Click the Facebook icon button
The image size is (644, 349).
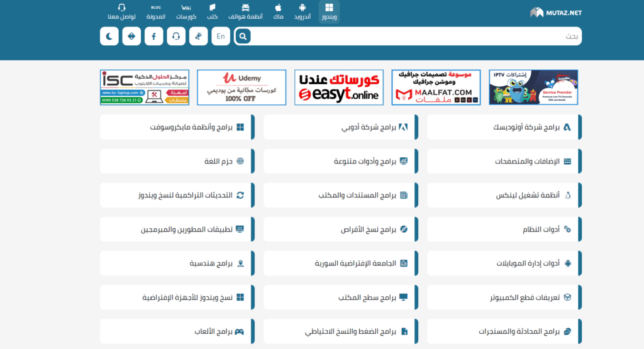[x=154, y=36]
